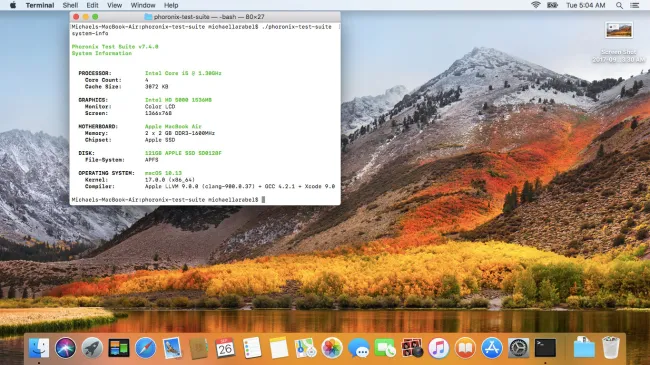The width and height of the screenshot is (650, 365).
Task: Click the Screen Shot file name label
Action: (x=618, y=56)
